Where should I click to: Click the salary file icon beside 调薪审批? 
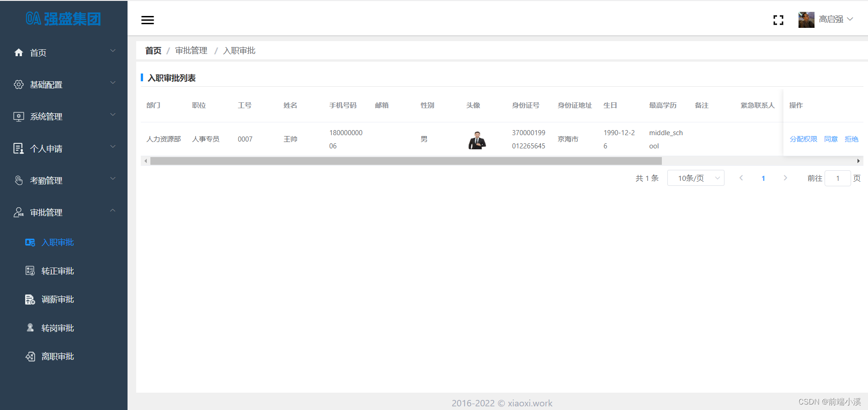pyautogui.click(x=30, y=300)
